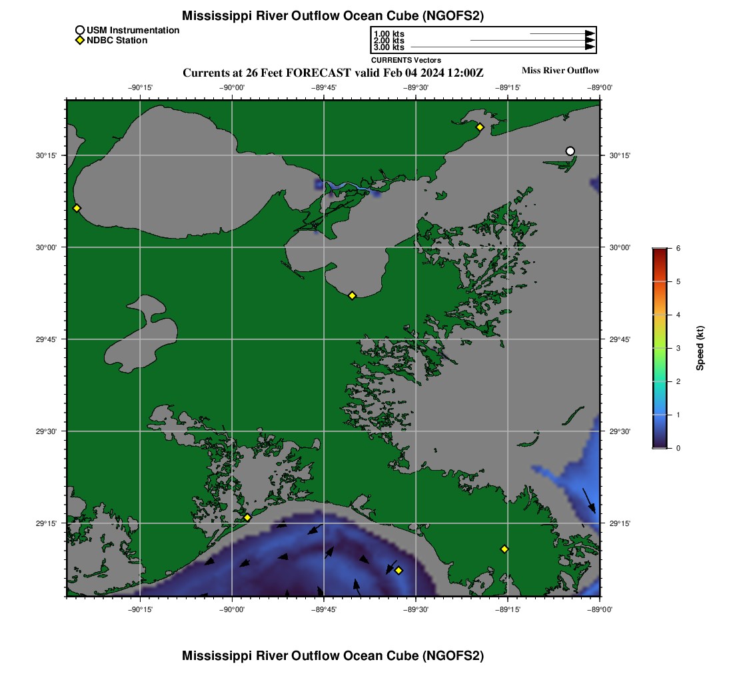Click NDBC station diamond on map's western edge
The image size is (733, 700).
tap(77, 208)
